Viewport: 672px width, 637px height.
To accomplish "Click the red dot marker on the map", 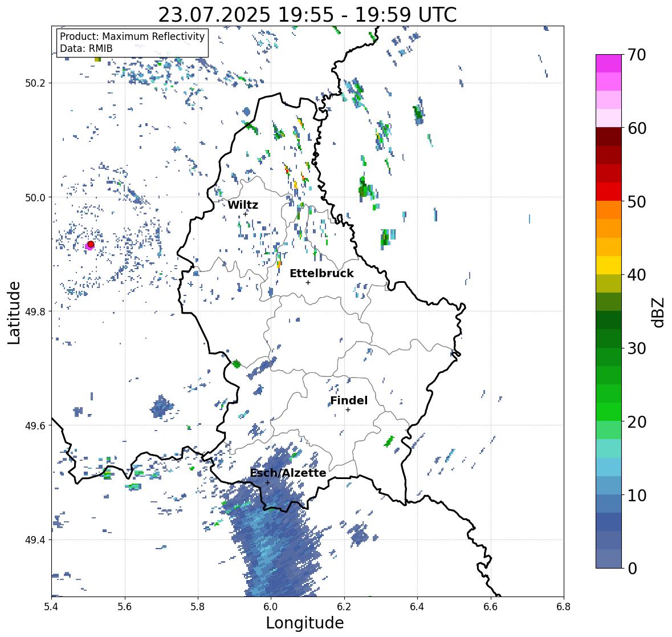I will click(91, 244).
